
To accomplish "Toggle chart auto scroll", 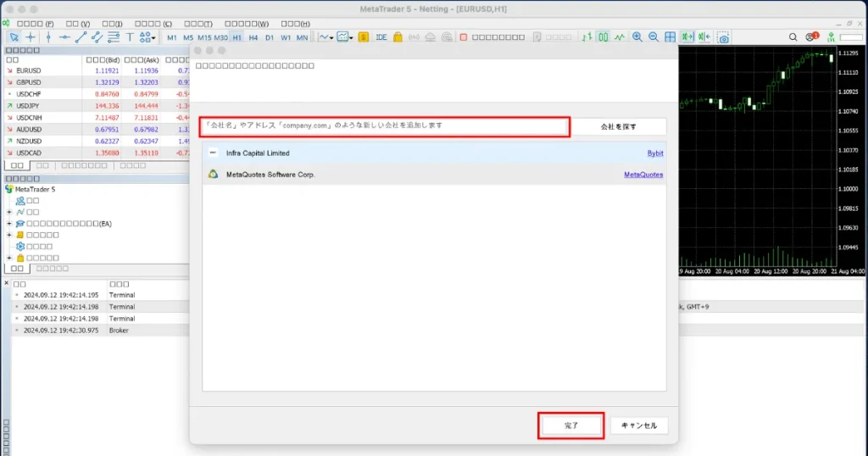I will point(687,37).
